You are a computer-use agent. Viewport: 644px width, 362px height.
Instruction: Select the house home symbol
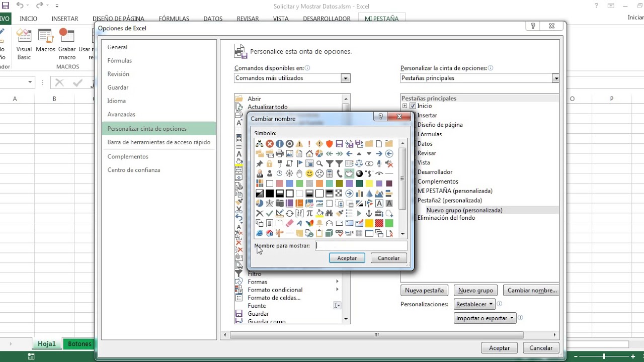coord(309,154)
